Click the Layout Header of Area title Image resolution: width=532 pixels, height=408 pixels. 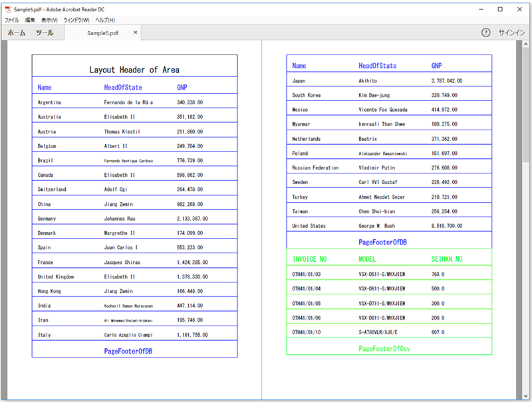(x=134, y=70)
